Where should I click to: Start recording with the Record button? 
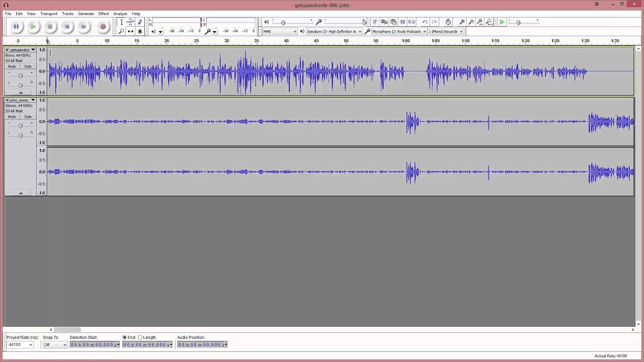point(103,27)
